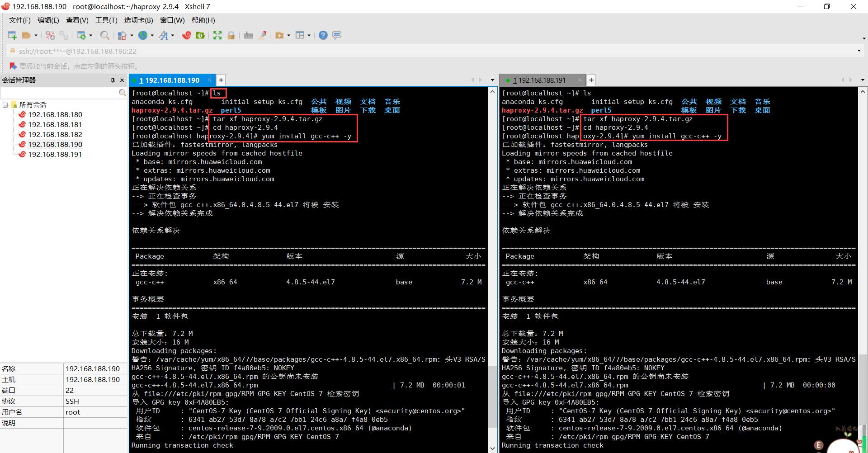The height and width of the screenshot is (453, 868).
Task: Open the 查看(V) menu
Action: [77, 20]
